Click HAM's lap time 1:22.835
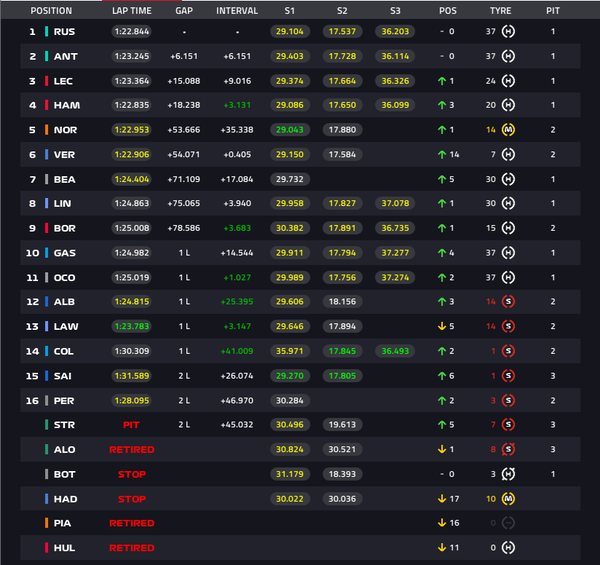Image resolution: width=600 pixels, height=565 pixels. pos(132,105)
